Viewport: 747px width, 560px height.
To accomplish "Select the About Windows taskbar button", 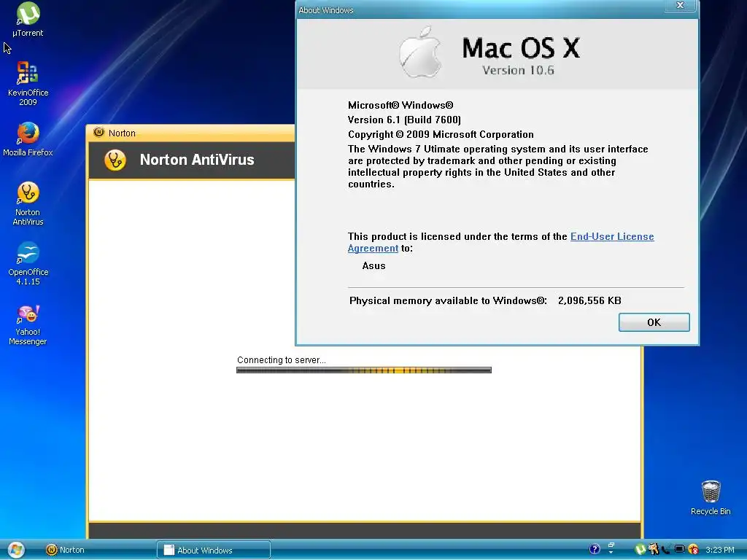I will [214, 550].
